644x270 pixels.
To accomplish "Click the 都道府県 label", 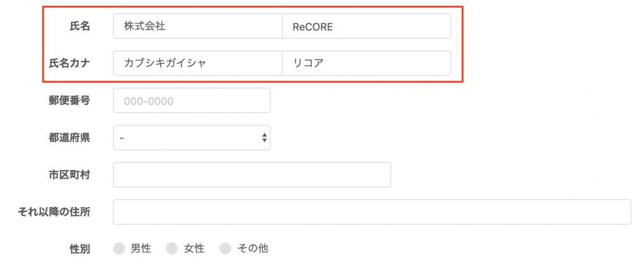I will pos(69,138).
